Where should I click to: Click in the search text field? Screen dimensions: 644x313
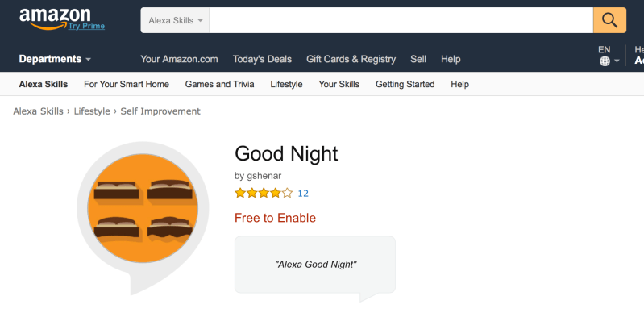click(401, 20)
